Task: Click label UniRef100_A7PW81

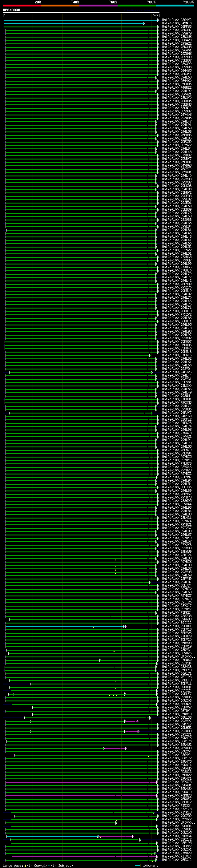Action: (x=177, y=399)
